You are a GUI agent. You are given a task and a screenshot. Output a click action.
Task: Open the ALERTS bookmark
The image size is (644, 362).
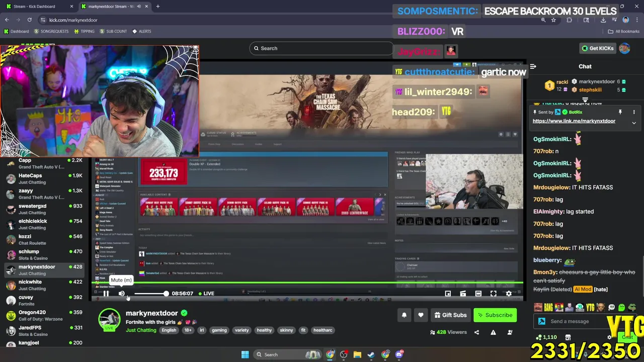pyautogui.click(x=141, y=31)
